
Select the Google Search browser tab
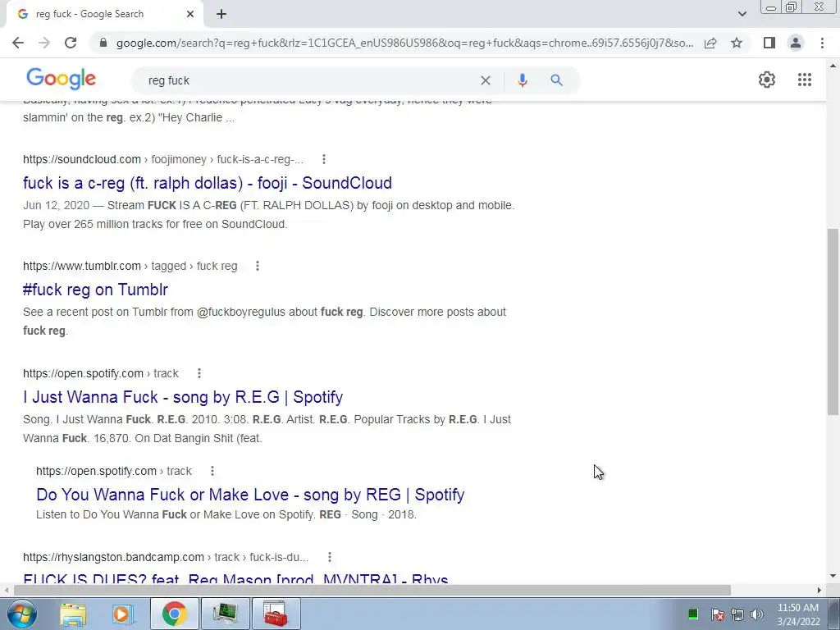(x=104, y=15)
